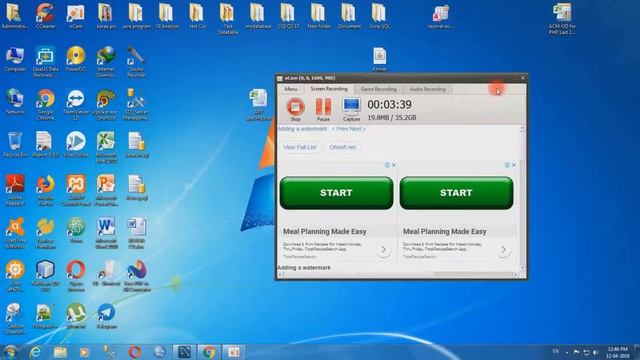
Task: Select the SQL Server Management shortcut
Action: (x=136, y=105)
